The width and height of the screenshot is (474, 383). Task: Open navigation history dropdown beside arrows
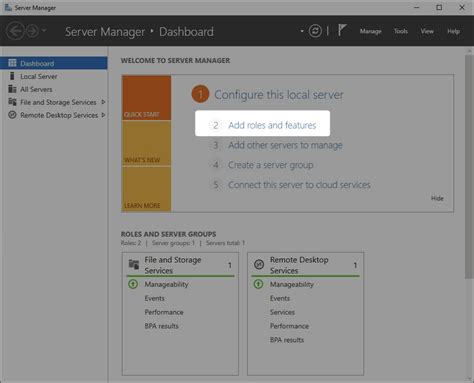pyautogui.click(x=44, y=31)
